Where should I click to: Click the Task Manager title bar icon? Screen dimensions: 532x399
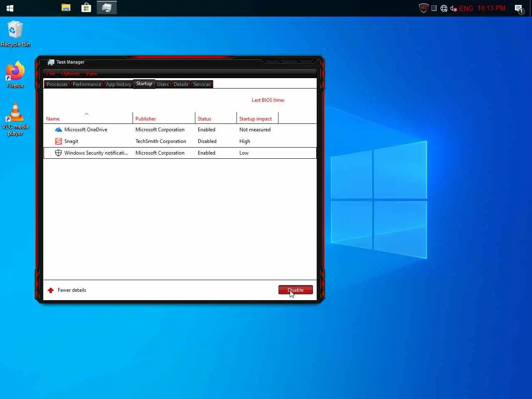point(51,62)
